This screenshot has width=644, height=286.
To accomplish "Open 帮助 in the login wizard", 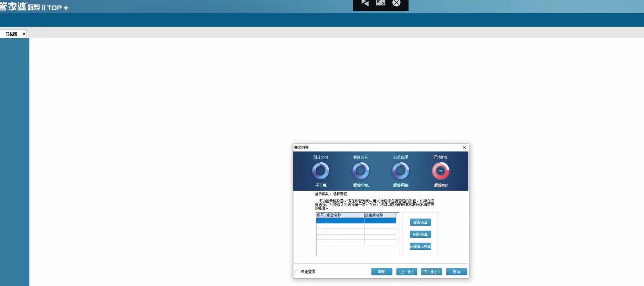I will (x=382, y=272).
